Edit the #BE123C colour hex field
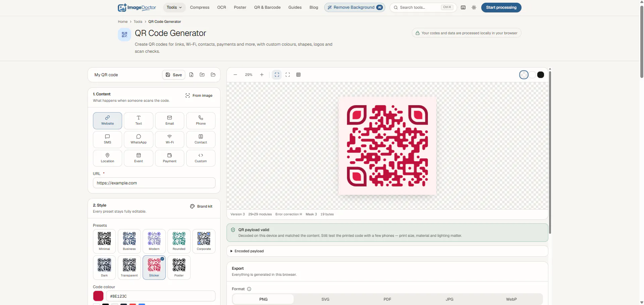Viewport: 644px width, 305px height. coord(161,296)
